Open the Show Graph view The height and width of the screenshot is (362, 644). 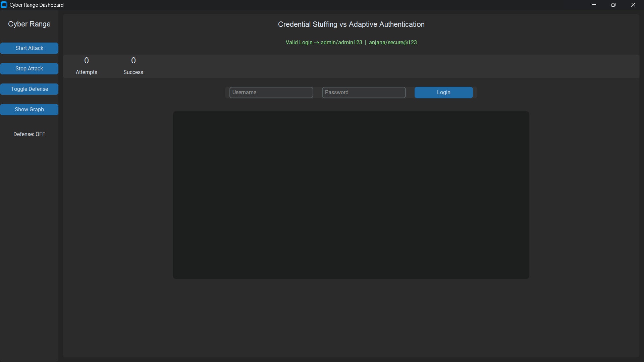[29, 110]
